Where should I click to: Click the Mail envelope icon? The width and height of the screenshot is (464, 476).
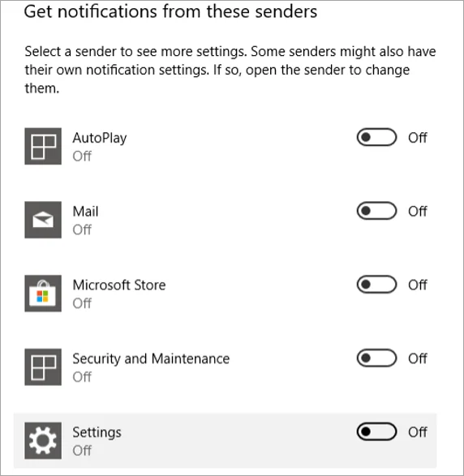43,220
